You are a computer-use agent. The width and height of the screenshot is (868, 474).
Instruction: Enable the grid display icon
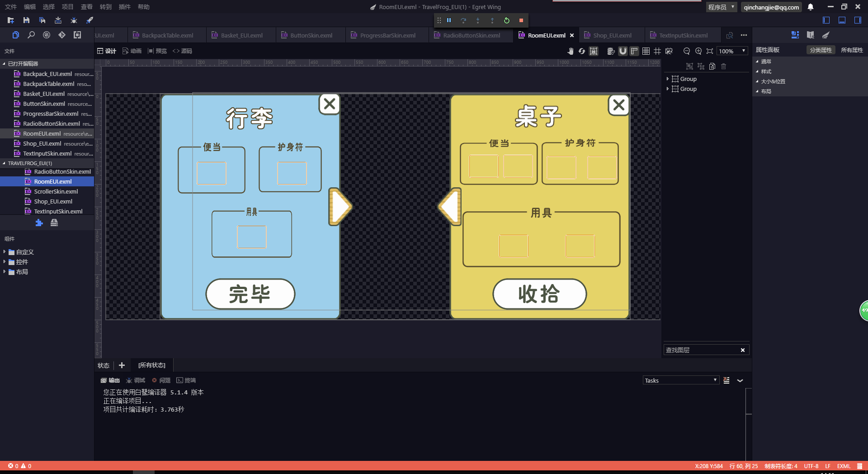pos(646,51)
